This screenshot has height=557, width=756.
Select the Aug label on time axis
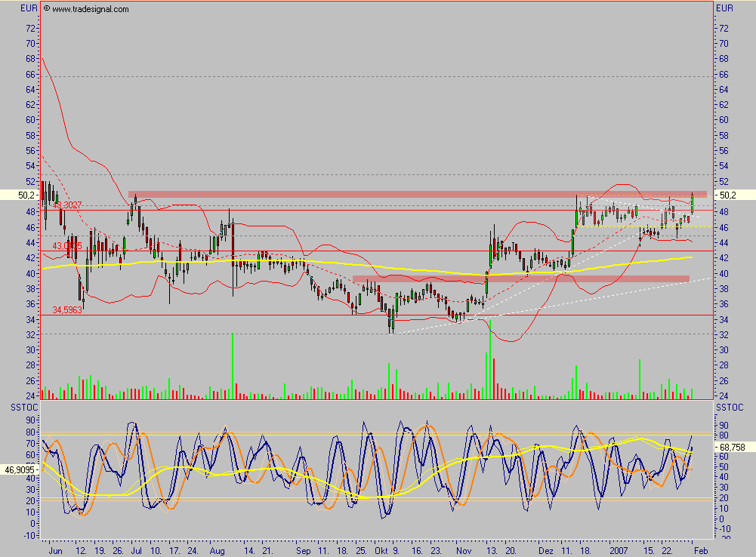click(217, 551)
